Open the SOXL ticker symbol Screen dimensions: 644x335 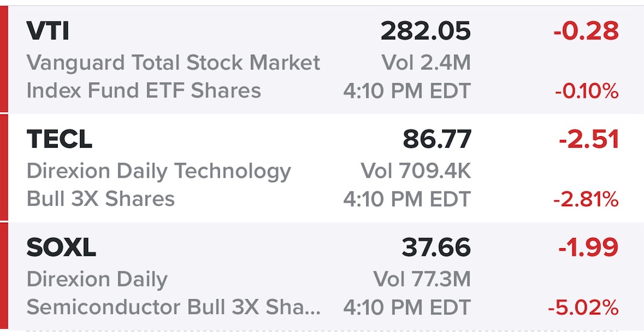(61, 247)
